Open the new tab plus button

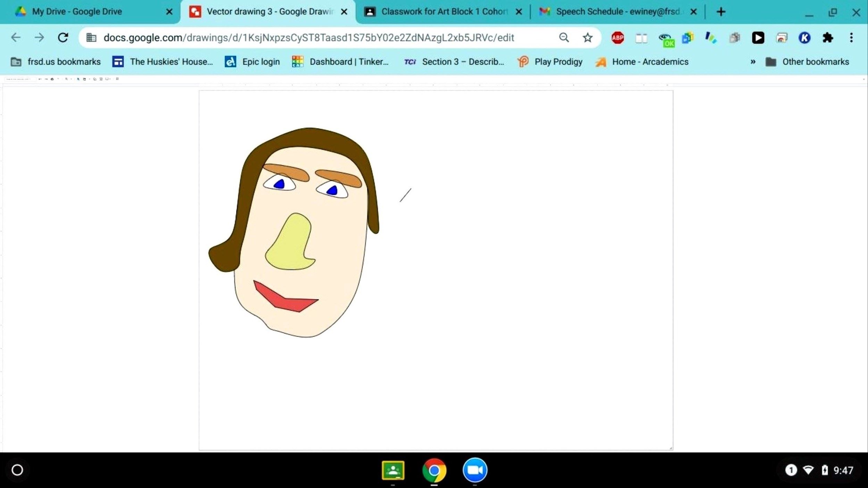pyautogui.click(x=721, y=12)
